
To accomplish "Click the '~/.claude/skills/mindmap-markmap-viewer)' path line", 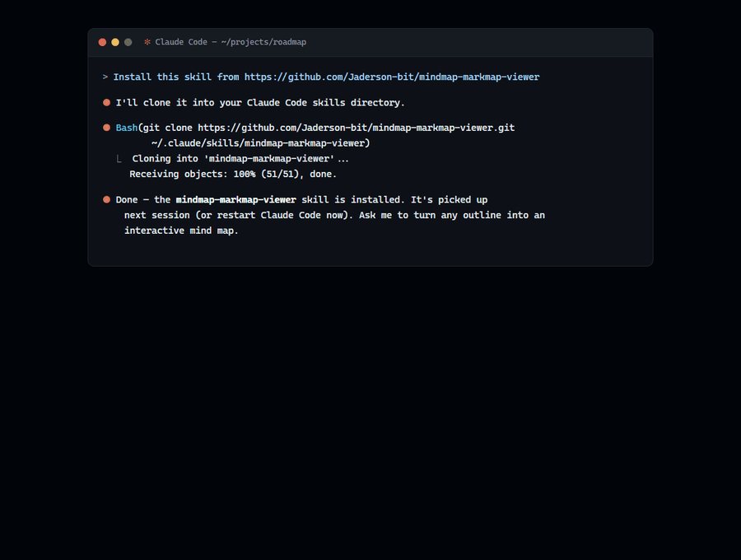I will tap(260, 143).
